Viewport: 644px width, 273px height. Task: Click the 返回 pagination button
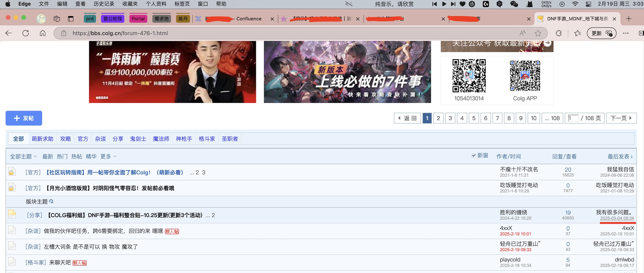(x=407, y=118)
